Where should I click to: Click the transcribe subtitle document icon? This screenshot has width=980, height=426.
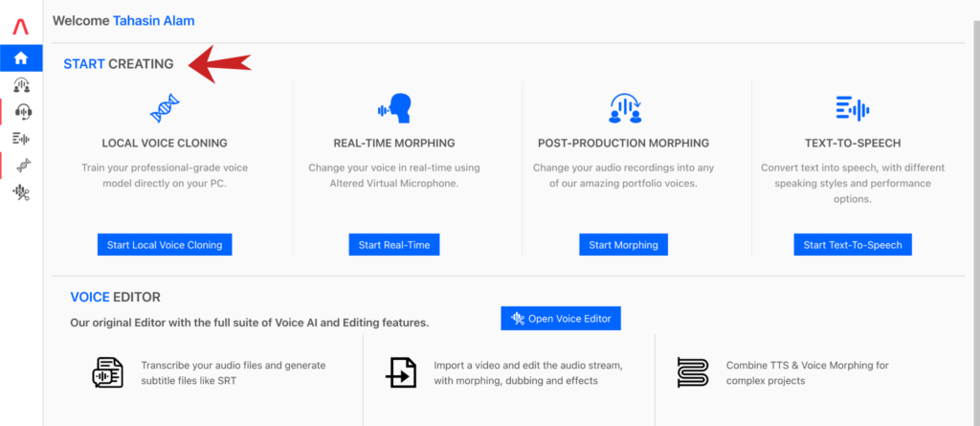click(107, 372)
